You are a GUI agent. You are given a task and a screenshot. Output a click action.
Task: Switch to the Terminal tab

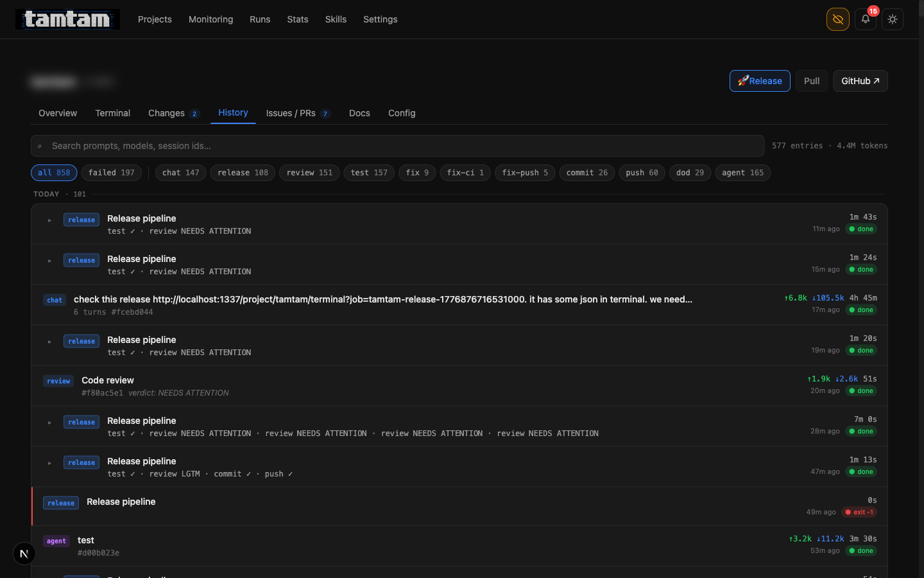tap(113, 113)
